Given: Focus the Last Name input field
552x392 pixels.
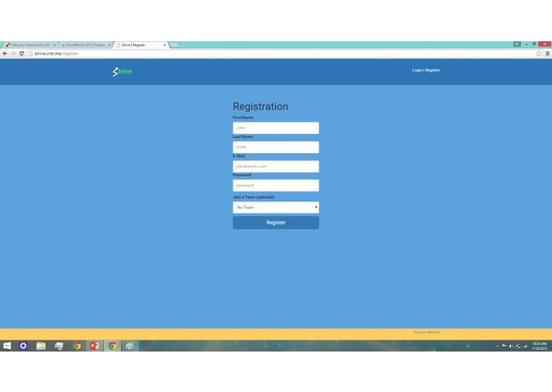Looking at the screenshot, I should tap(276, 148).
